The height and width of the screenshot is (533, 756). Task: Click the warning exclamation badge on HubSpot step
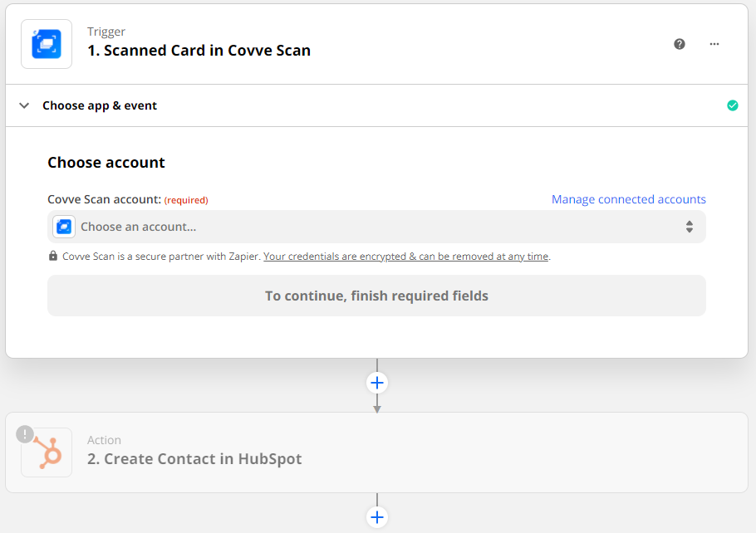[x=25, y=433]
